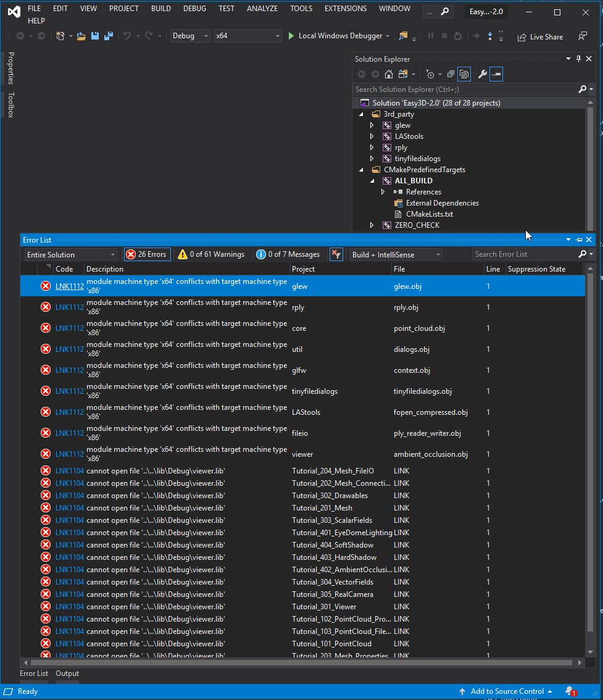Click the red error icon on glew row
The height and width of the screenshot is (700, 603).
[46, 286]
